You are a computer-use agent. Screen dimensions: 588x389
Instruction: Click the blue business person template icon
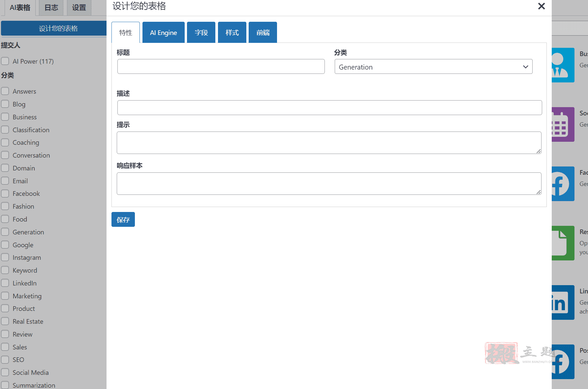563,65
